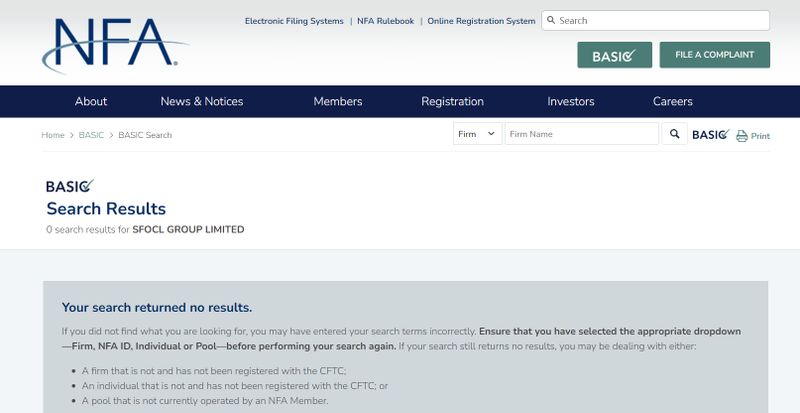Open the Members menu
The image size is (800, 413).
point(338,101)
